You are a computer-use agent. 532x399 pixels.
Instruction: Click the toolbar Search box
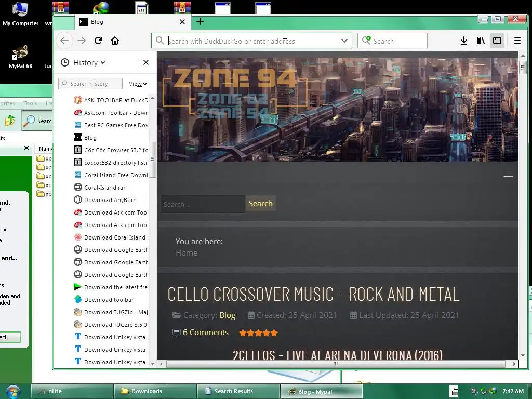pos(392,41)
